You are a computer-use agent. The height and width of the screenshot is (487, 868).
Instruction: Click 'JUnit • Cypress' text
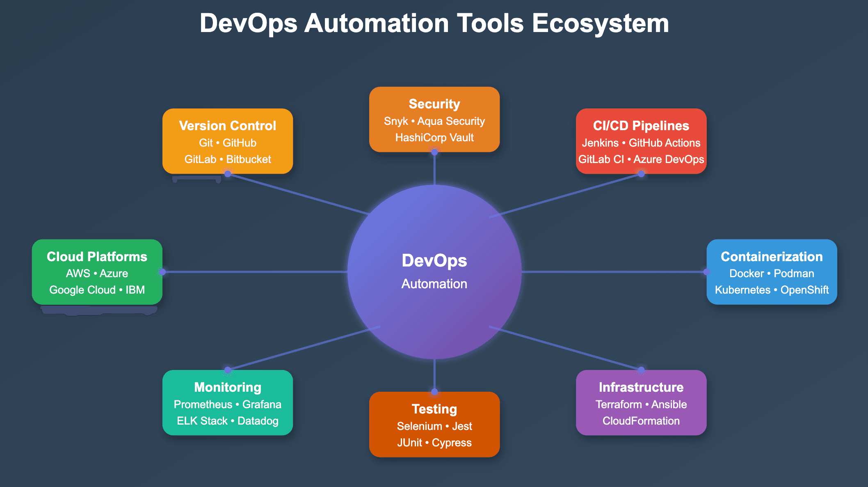click(434, 443)
